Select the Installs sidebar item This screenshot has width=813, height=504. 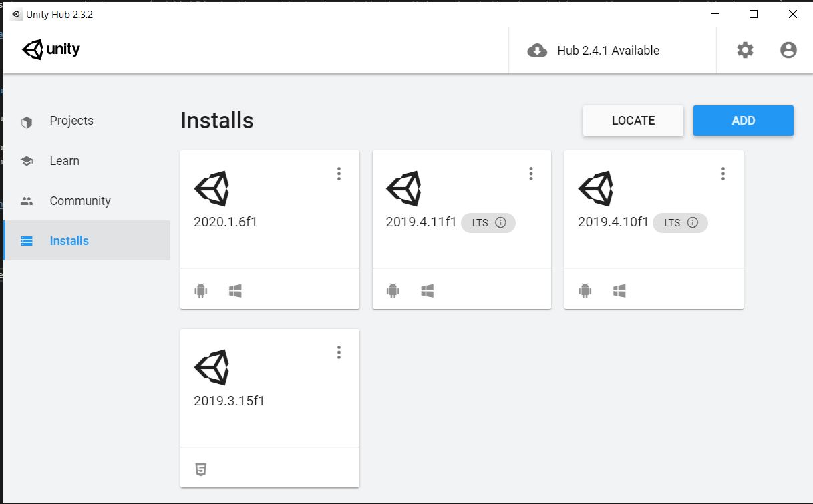coord(87,240)
